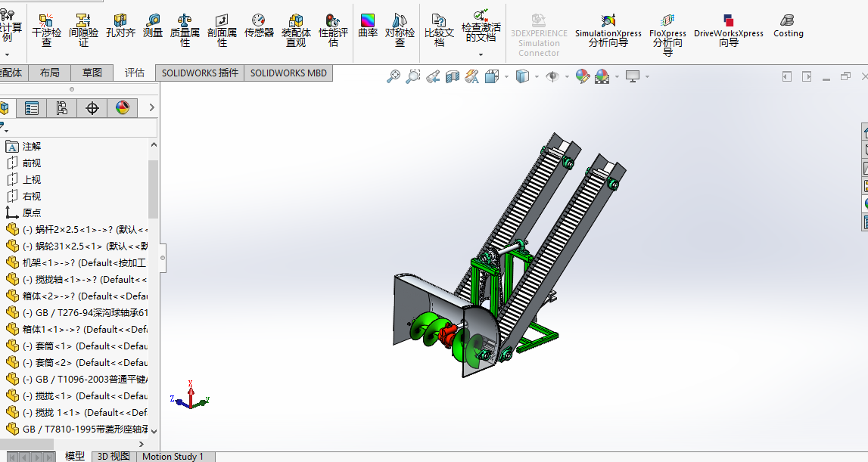Switch to SOLIDWORKS MBD tab

pos(288,73)
